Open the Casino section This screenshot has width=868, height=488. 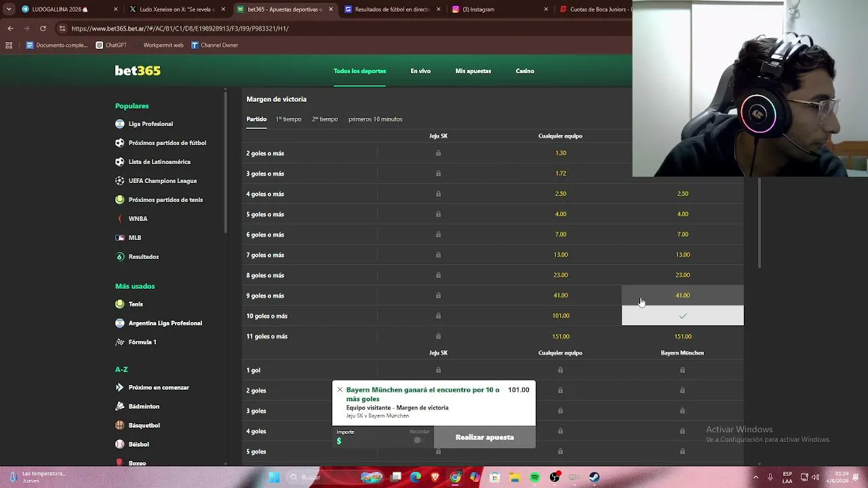pos(525,71)
